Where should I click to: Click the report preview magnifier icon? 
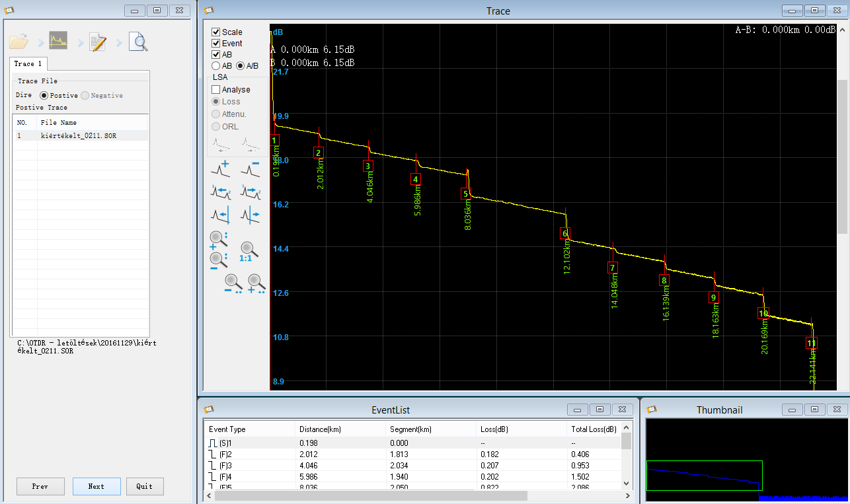[137, 42]
